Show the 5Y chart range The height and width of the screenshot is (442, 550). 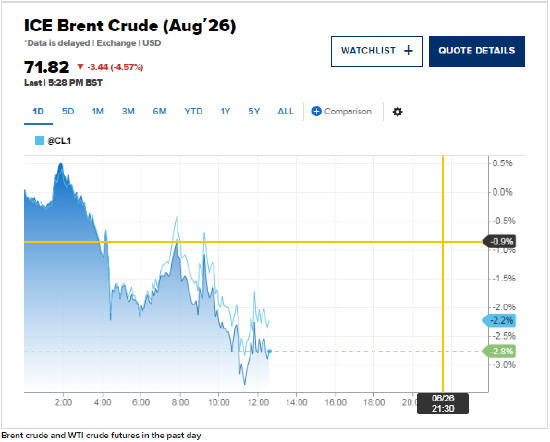pos(254,112)
